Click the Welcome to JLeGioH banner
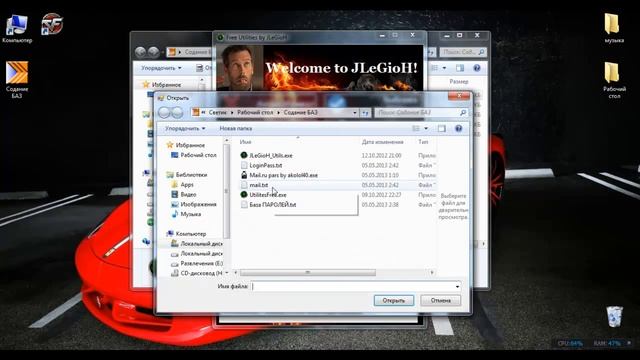640x360 pixels. pos(319,68)
